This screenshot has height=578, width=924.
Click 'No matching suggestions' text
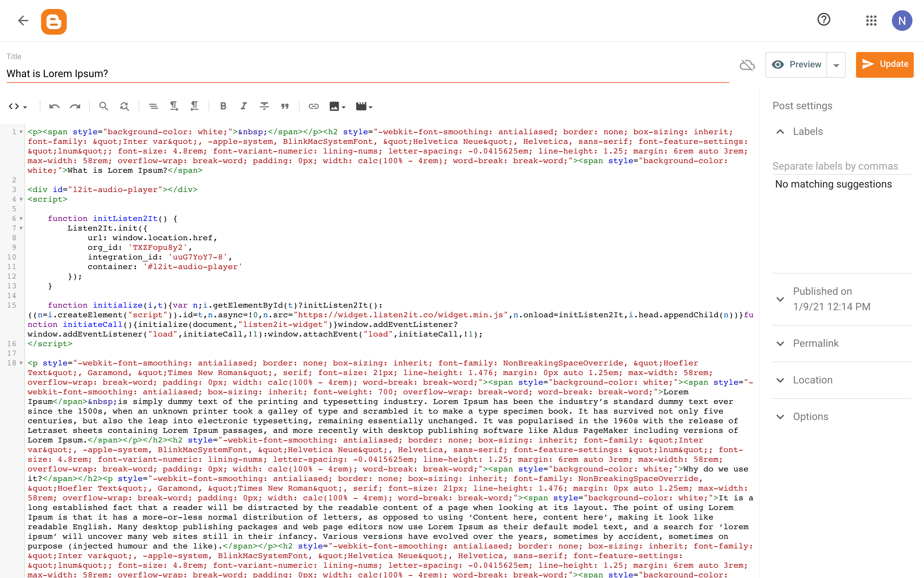coord(833,184)
